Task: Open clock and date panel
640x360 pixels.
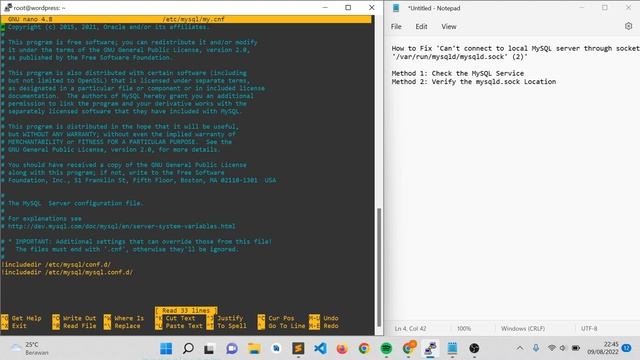Action: 603,348
